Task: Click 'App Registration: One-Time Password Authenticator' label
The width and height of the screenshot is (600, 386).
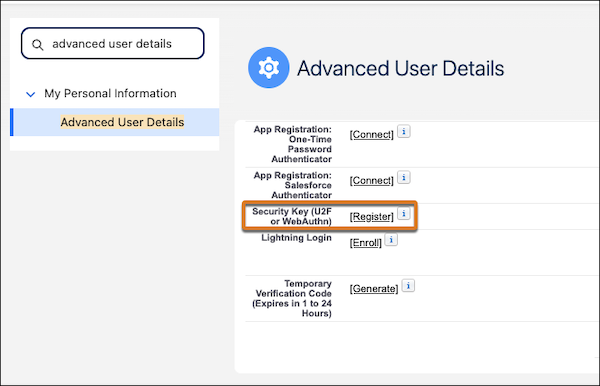Action: [x=293, y=144]
